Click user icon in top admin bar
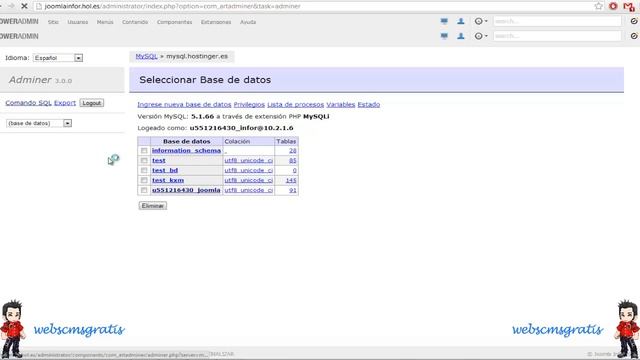Viewport: 640px width, 360px height. [461, 21]
